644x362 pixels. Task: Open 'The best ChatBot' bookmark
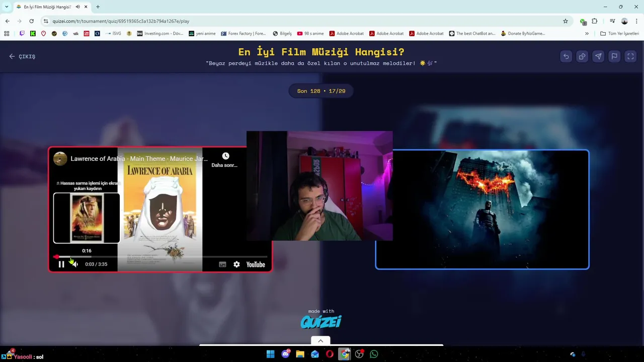click(472, 34)
